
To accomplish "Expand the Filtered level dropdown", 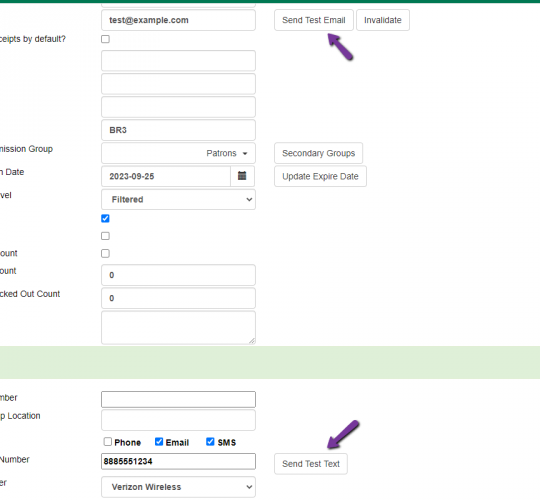I will (x=178, y=199).
